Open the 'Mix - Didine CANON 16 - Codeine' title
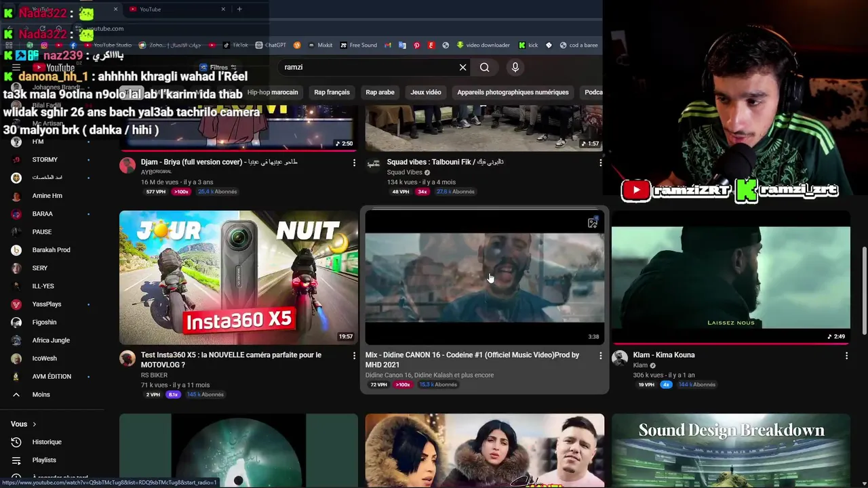The width and height of the screenshot is (868, 488). tap(472, 359)
